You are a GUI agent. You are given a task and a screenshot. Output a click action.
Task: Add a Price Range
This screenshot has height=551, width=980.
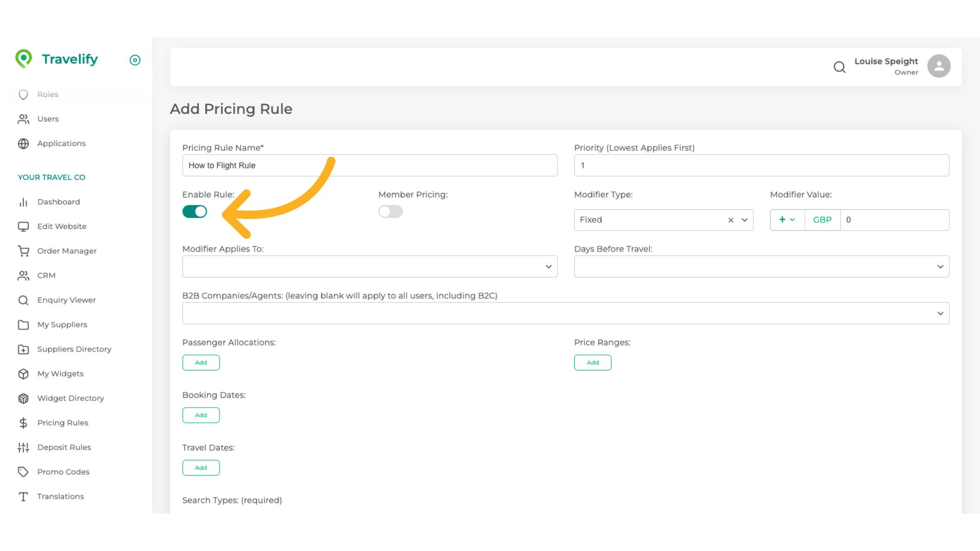(592, 363)
